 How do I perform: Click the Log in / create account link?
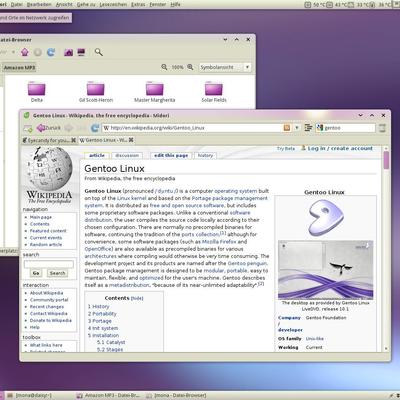click(x=340, y=148)
